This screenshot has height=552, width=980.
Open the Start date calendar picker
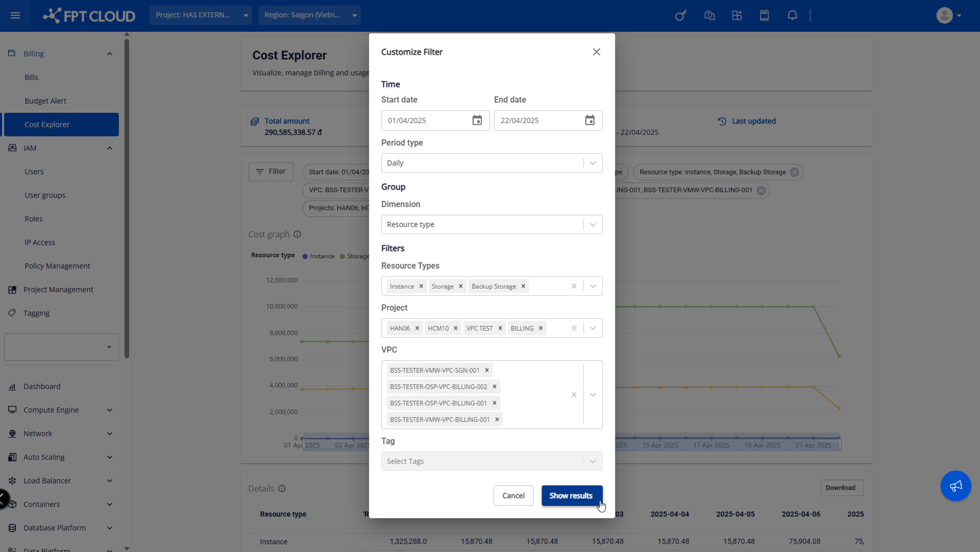(x=477, y=120)
